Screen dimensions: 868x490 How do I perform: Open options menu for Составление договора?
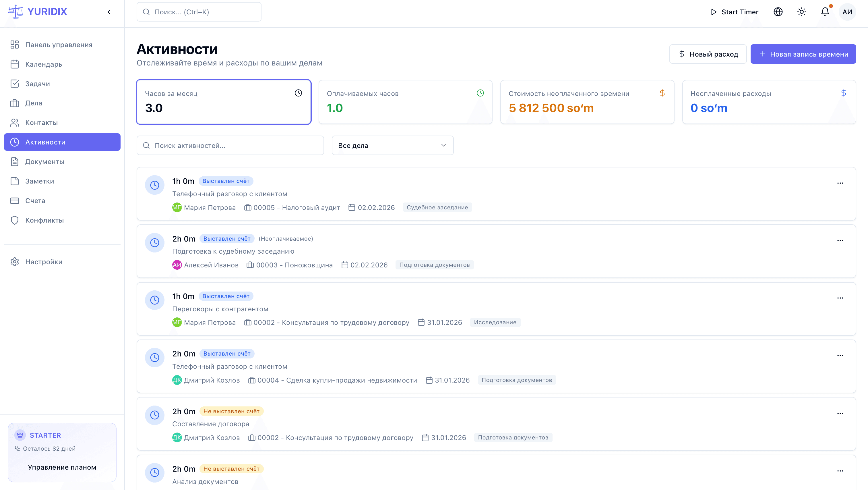(x=840, y=413)
